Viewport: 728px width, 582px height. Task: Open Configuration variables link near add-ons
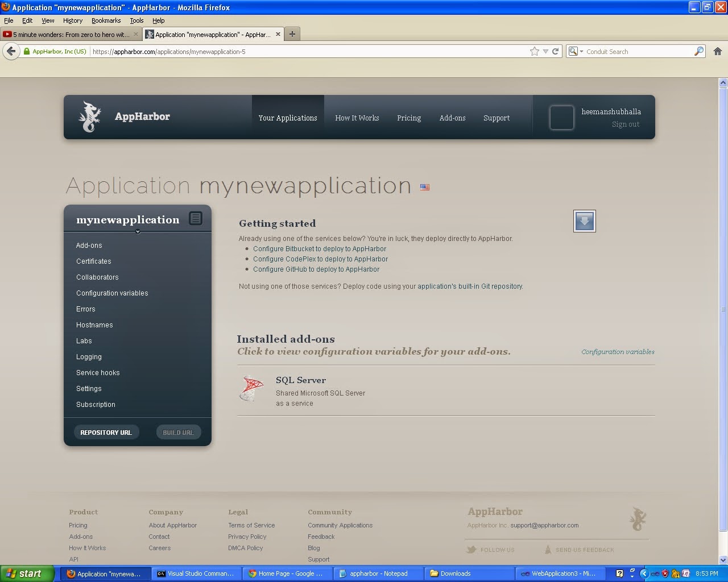[618, 352]
